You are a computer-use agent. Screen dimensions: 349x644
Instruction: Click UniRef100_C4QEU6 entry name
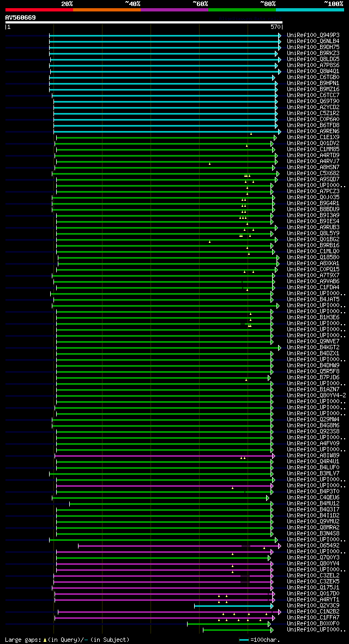pyautogui.click(x=313, y=497)
